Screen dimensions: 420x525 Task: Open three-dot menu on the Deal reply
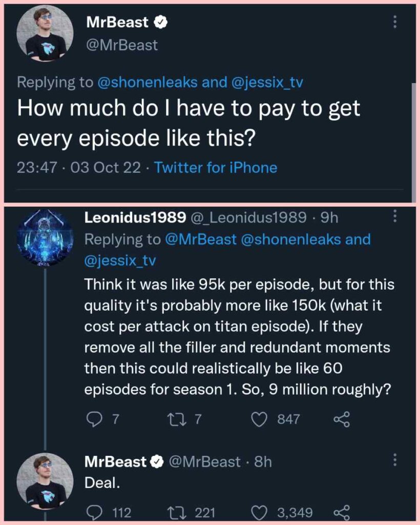[x=394, y=460]
